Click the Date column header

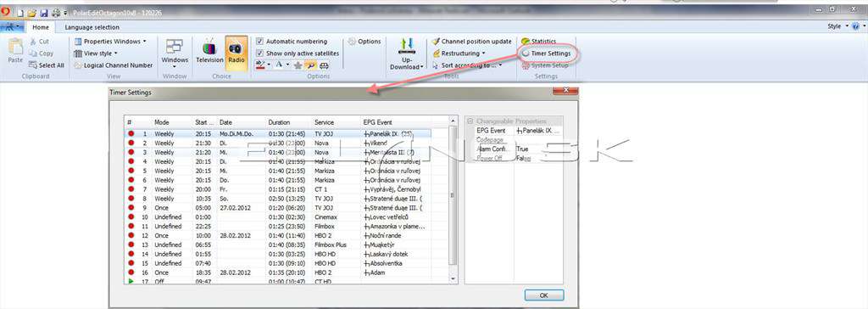[242, 122]
